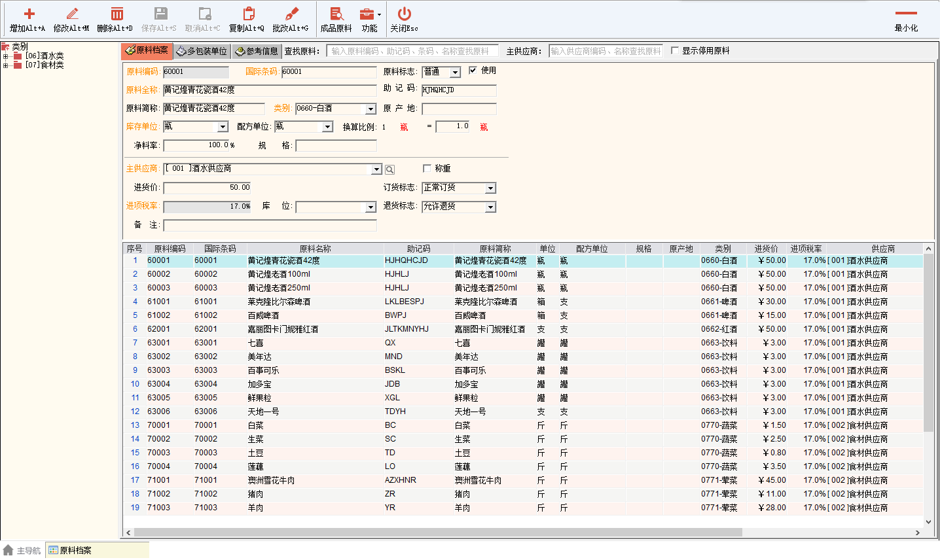Open the 成品原料 toolbar icon

click(x=336, y=14)
